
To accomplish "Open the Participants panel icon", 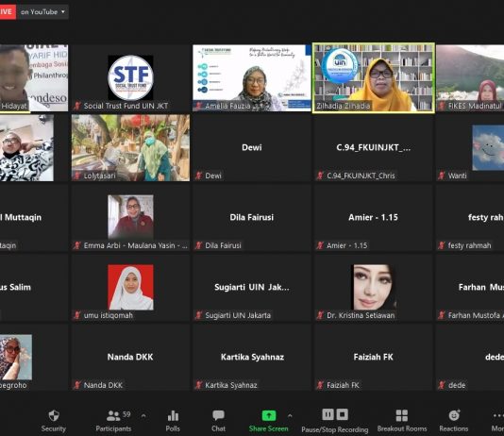I will [113, 416].
